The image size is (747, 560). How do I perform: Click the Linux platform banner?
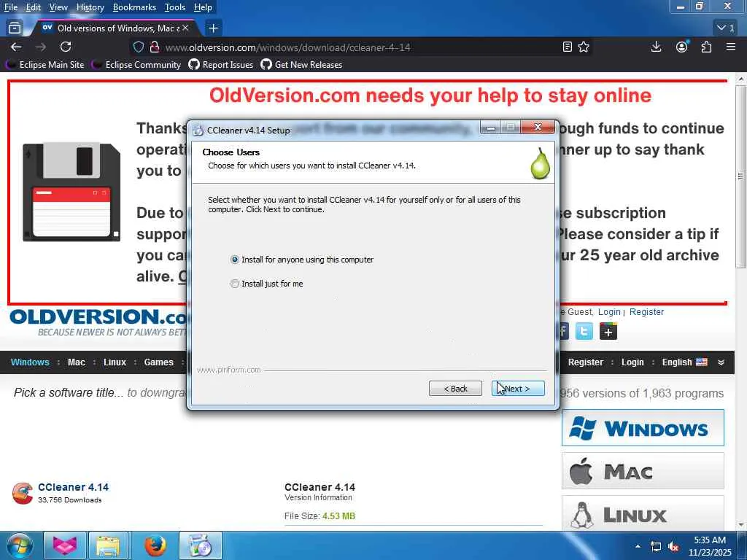pyautogui.click(x=643, y=513)
